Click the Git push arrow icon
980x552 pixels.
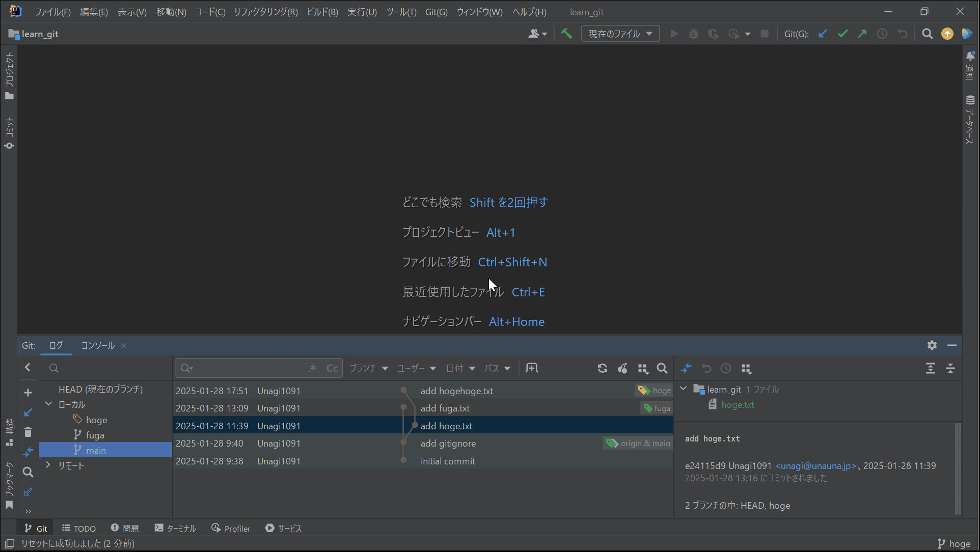point(862,34)
